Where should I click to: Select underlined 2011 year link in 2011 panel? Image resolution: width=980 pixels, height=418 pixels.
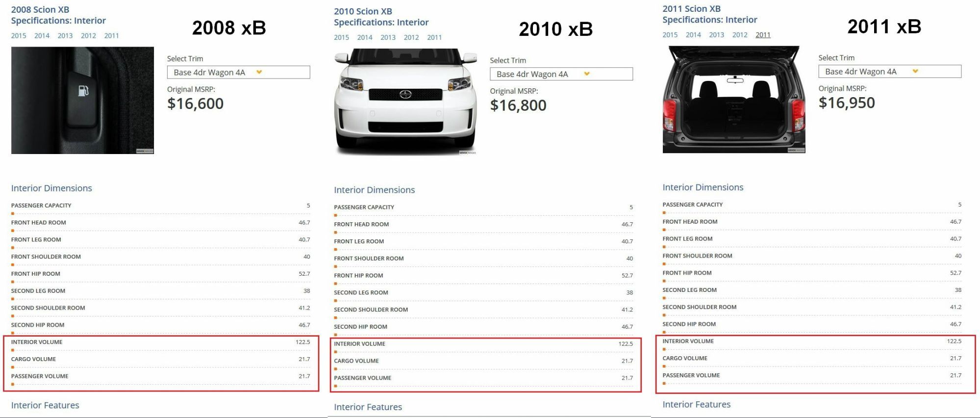click(763, 35)
